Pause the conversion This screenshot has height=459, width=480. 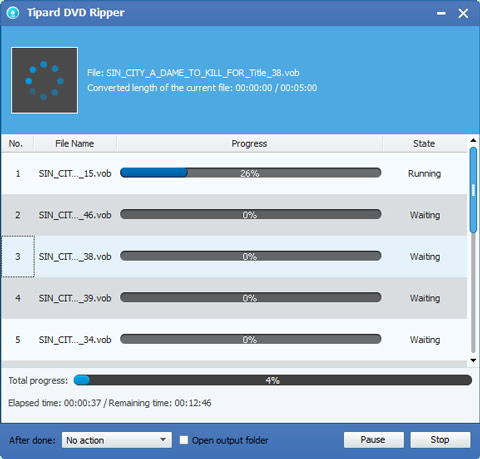(373, 440)
